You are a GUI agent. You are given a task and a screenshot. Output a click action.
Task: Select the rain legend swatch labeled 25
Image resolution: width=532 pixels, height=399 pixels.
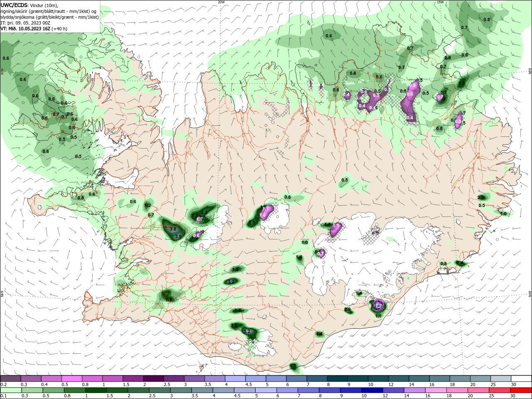click(500, 390)
